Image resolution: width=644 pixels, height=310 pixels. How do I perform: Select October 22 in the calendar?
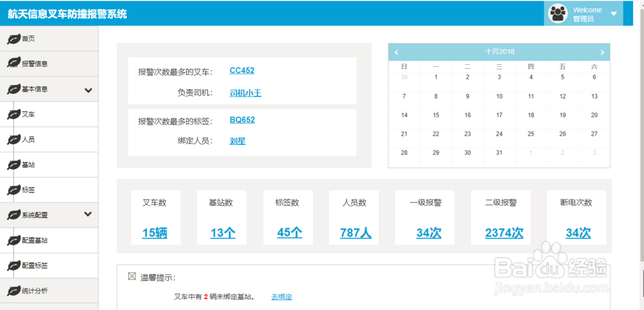436,134
